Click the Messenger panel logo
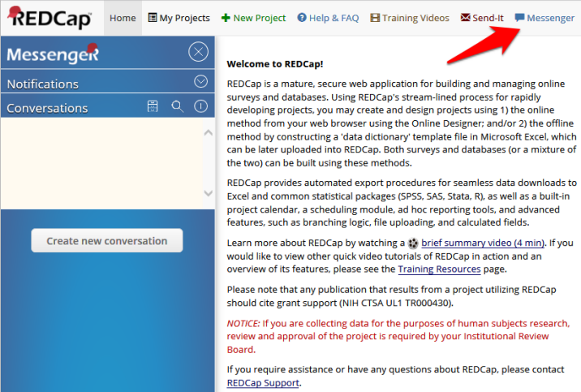Viewport: 581px width, 392px height. pos(53,54)
